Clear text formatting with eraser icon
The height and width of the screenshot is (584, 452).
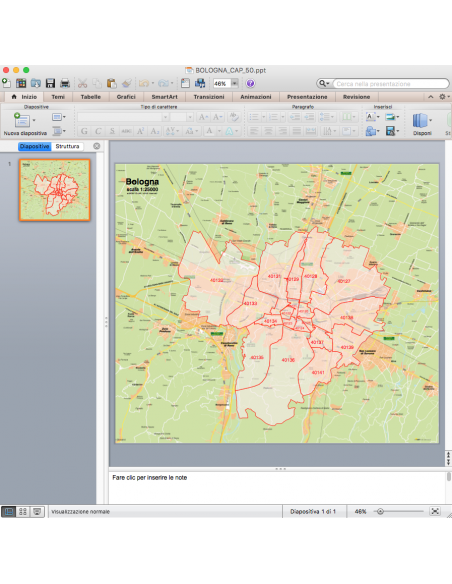coord(234,117)
